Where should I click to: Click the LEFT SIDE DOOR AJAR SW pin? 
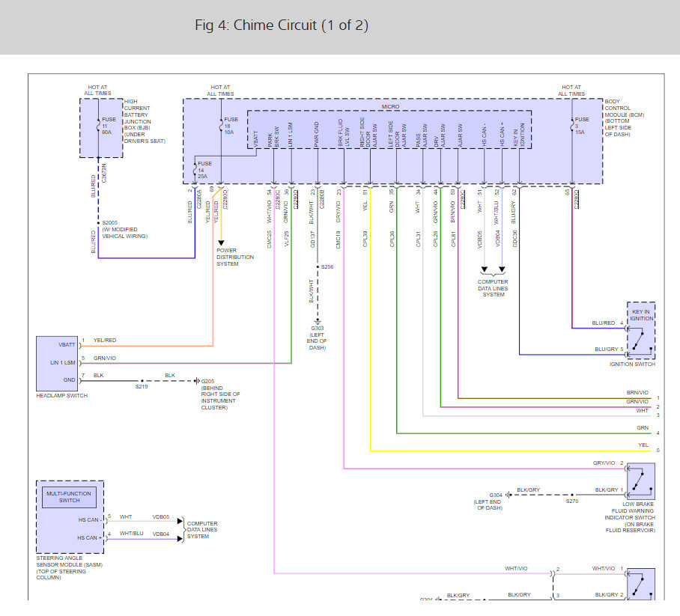point(397,134)
